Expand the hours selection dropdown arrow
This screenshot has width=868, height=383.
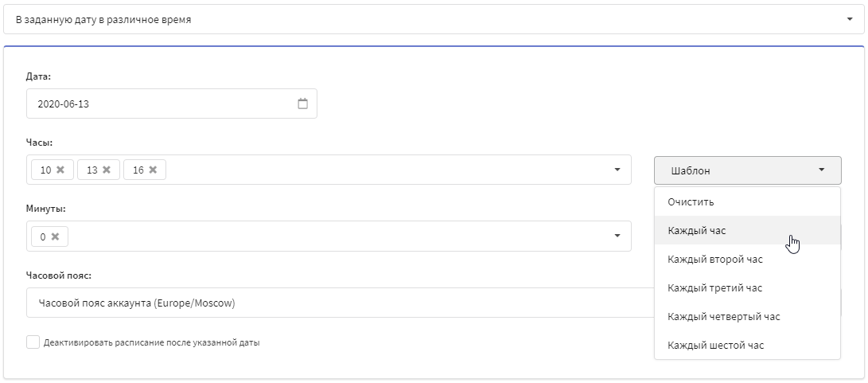618,170
